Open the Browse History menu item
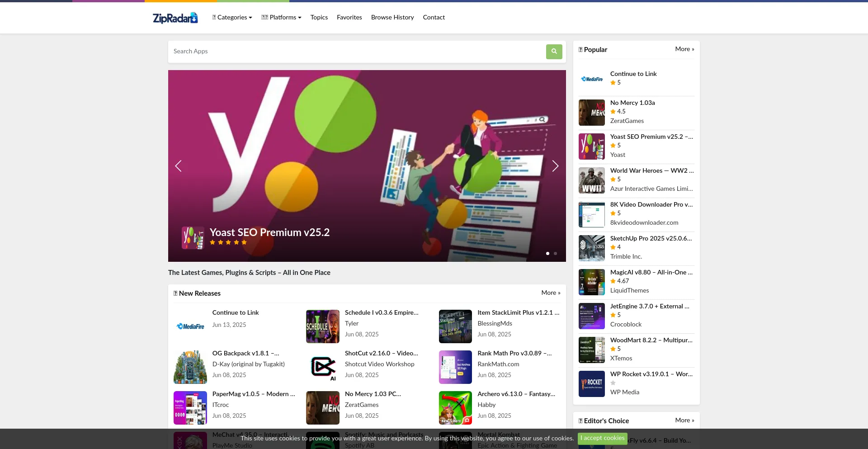Screen dimensions: 868x449 (392, 17)
